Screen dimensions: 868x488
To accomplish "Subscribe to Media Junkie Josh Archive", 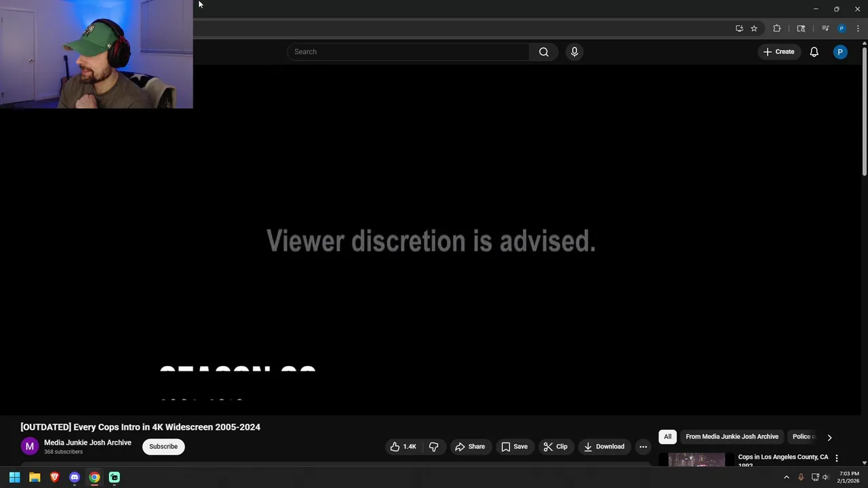I will 163,447.
